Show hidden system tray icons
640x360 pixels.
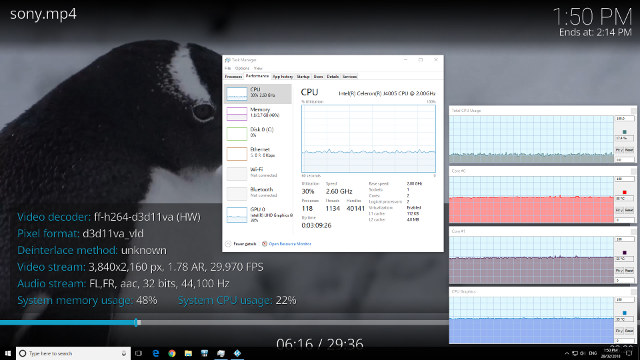point(567,353)
